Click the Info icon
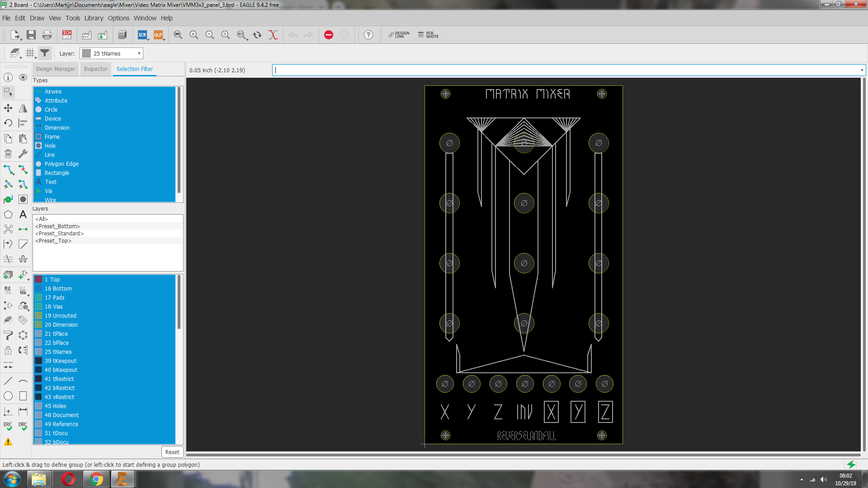Image resolution: width=868 pixels, height=488 pixels. click(x=8, y=77)
